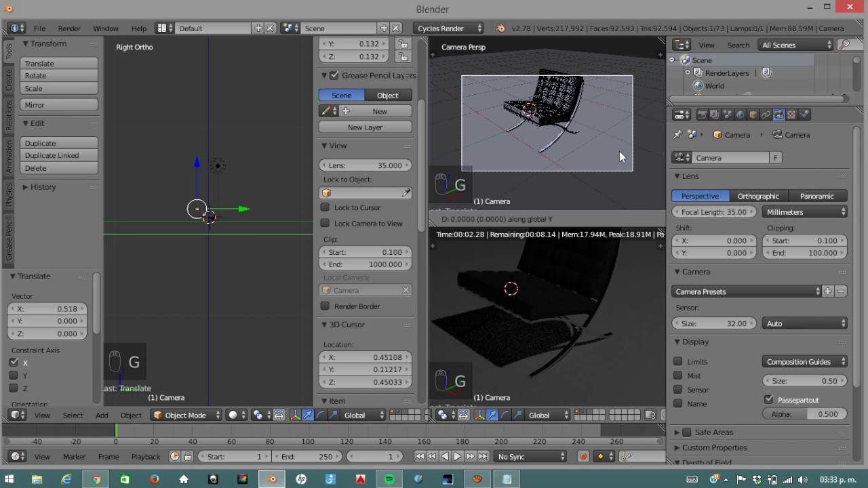Click the Duplicate Linked button
This screenshot has height=488, width=868.
point(59,156)
